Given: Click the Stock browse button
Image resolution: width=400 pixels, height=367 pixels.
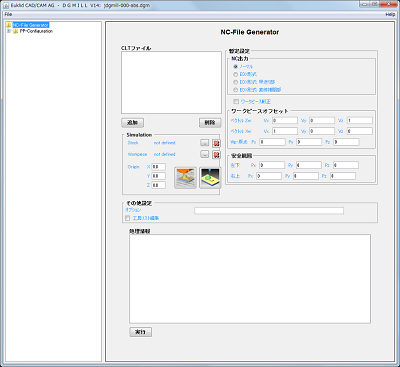Looking at the screenshot, I should click(205, 143).
